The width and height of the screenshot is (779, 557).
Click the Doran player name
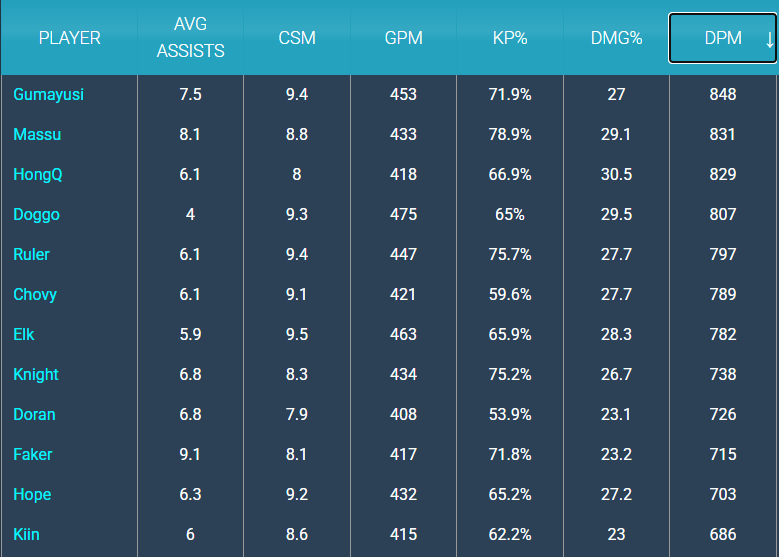[35, 414]
